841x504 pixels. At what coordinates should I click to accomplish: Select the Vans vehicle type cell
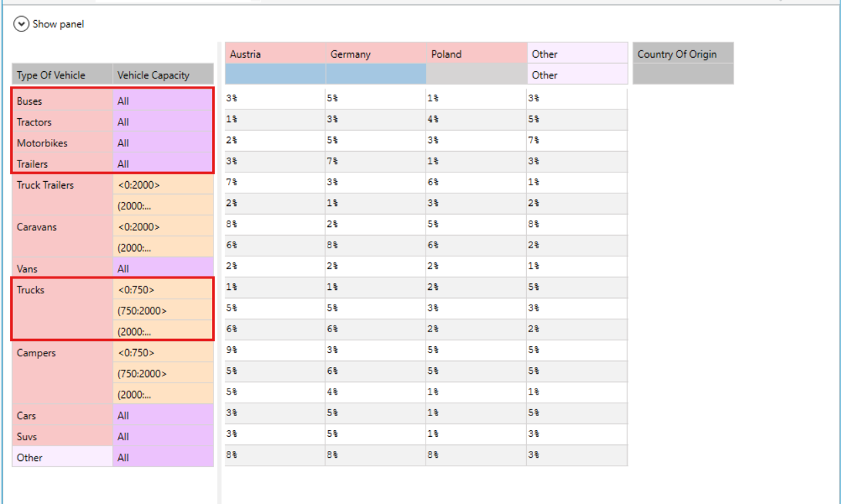(62, 268)
